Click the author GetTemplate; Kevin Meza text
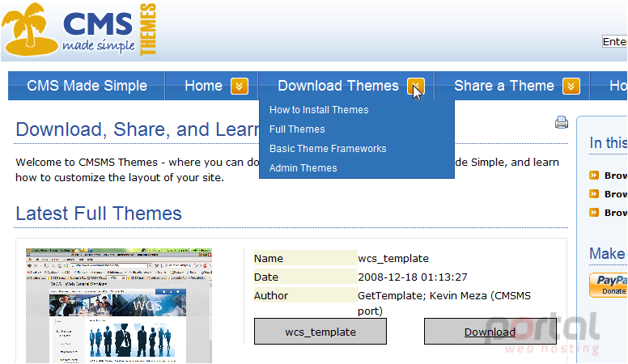The height and width of the screenshot is (364, 628). point(444,303)
